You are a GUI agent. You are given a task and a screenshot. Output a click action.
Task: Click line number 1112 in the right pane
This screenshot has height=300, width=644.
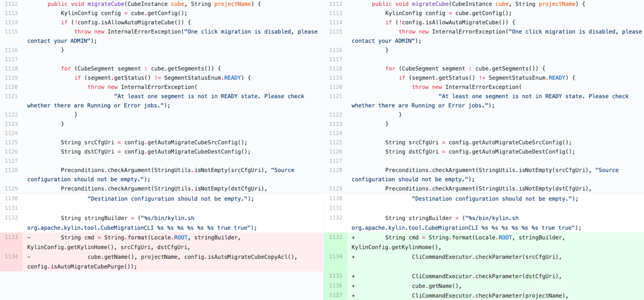pyautogui.click(x=335, y=4)
